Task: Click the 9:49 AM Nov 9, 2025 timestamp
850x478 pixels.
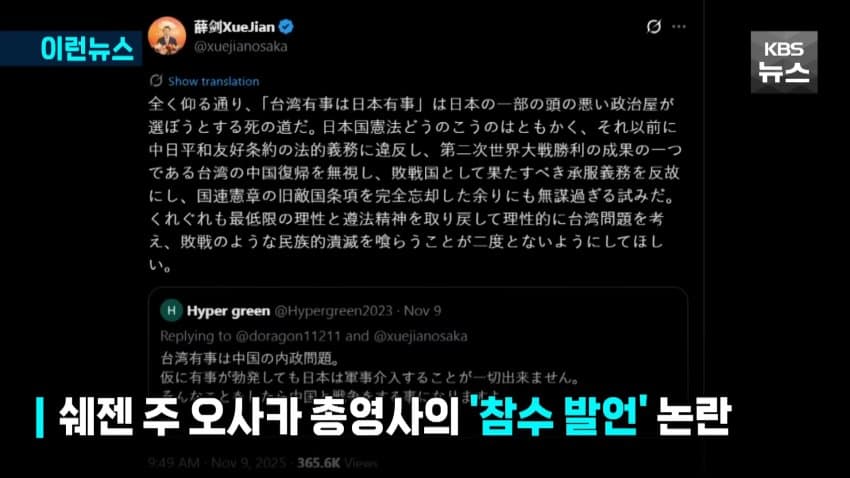Action: [x=217, y=463]
